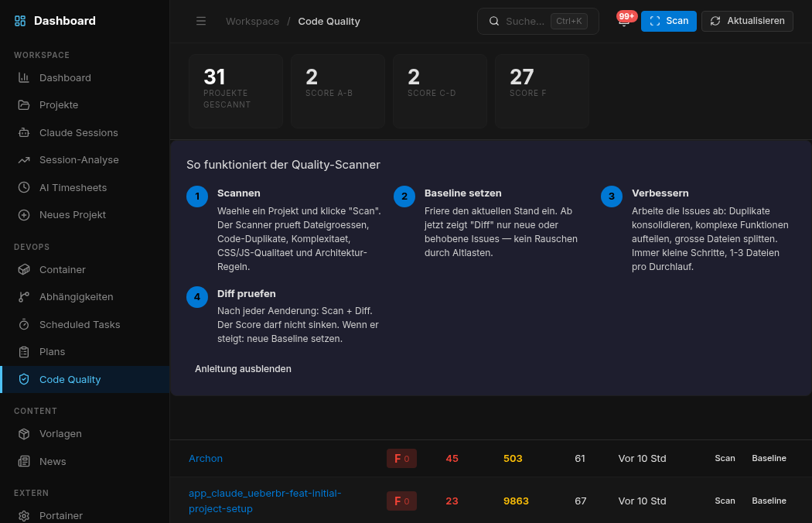Open notifications bell with 99+ badge
Viewport: 812px width, 523px height.
(624, 22)
